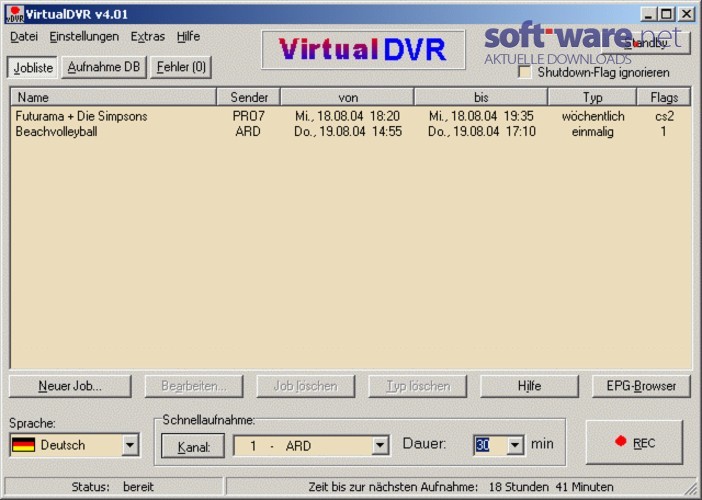702x500 pixels.
Task: Click end time 'Do., 19.08.04 17:10'
Action: coord(481,132)
